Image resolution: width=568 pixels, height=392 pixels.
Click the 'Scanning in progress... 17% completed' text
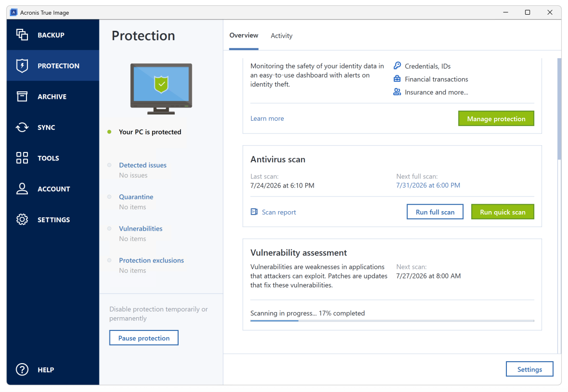click(x=307, y=313)
